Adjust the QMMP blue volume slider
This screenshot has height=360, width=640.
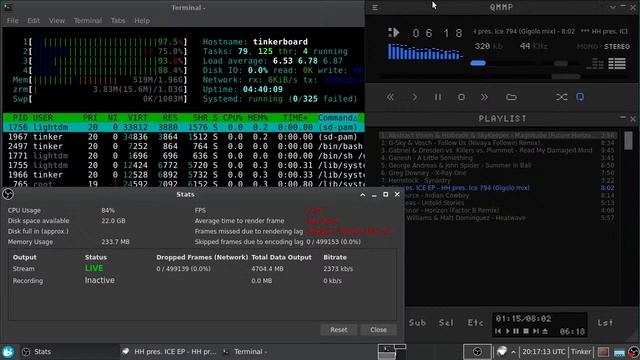point(478,63)
